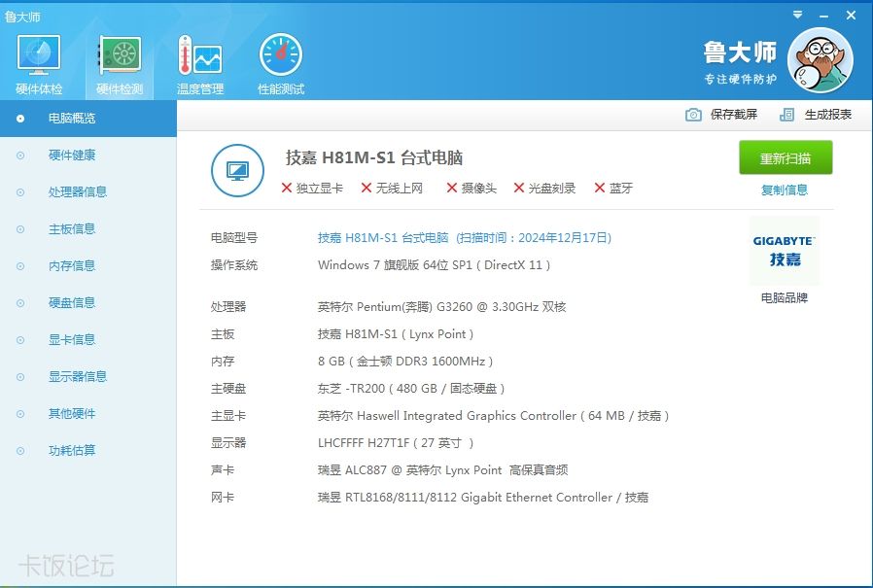873x588 pixels.
Task: Click the bullet icon beside 硬盘信息
Action: 20,303
